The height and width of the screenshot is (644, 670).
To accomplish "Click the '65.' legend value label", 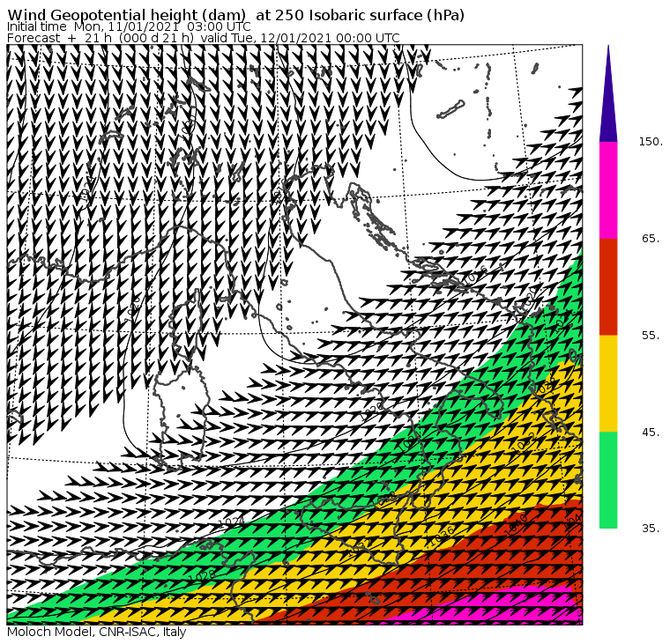I will click(x=651, y=238).
